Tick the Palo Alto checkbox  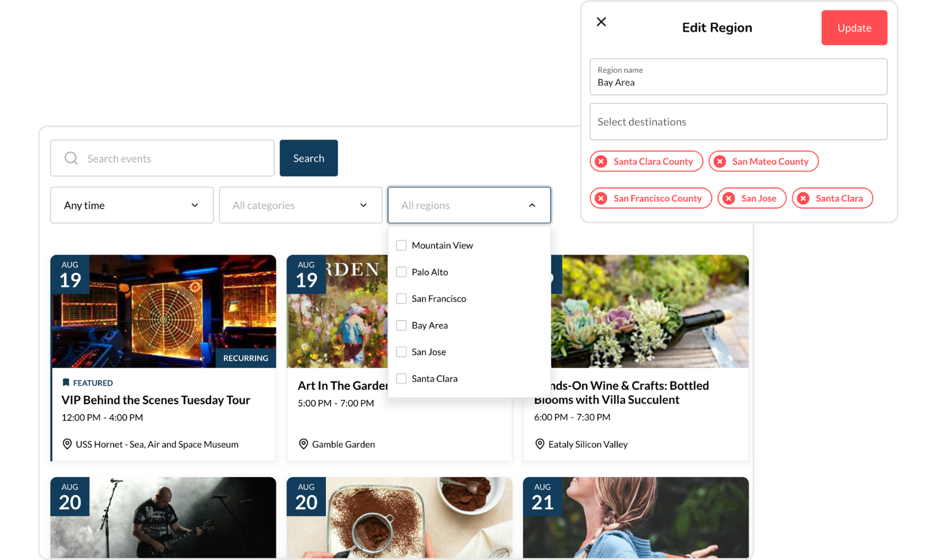pyautogui.click(x=401, y=272)
